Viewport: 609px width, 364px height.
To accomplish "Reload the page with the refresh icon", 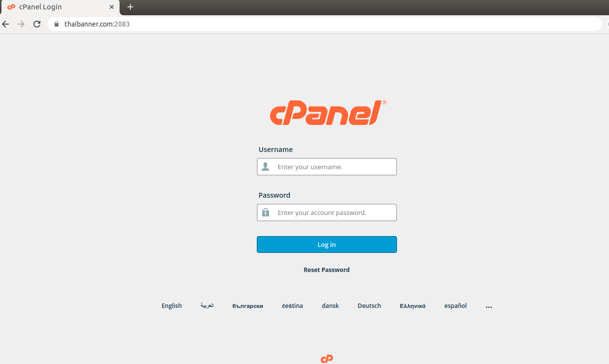I will coord(37,24).
